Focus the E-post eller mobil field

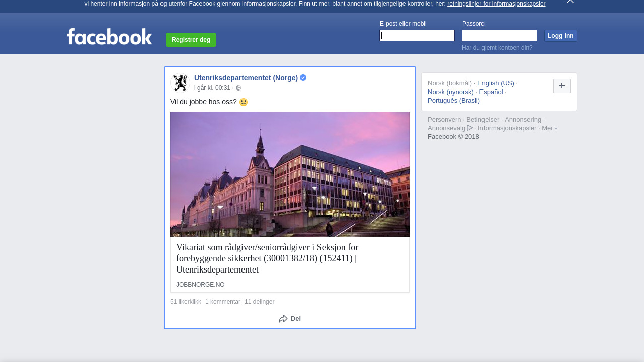click(x=417, y=35)
